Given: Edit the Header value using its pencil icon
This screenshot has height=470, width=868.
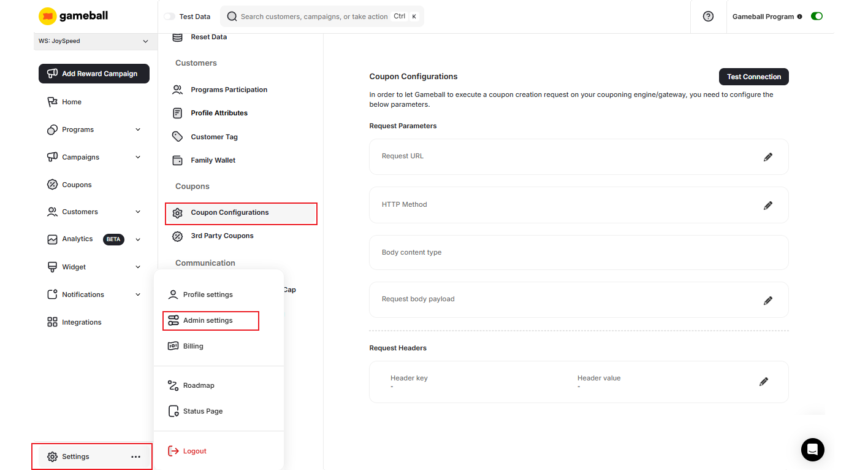Looking at the screenshot, I should point(764,381).
